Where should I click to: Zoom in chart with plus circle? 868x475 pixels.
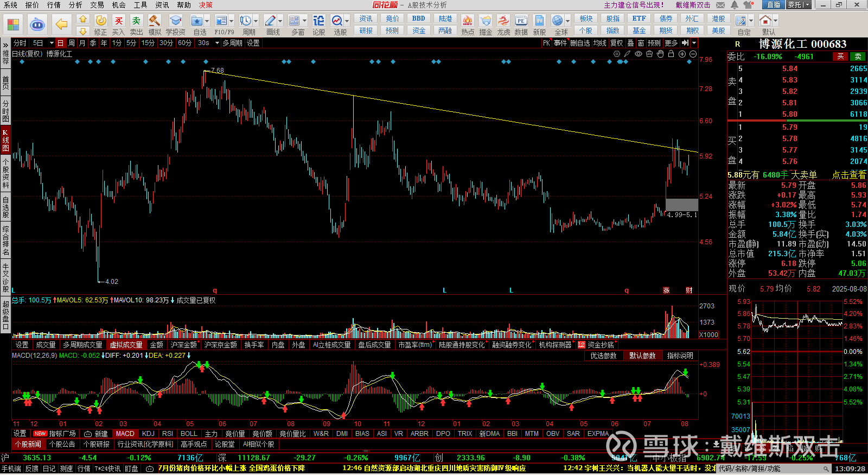(x=682, y=54)
